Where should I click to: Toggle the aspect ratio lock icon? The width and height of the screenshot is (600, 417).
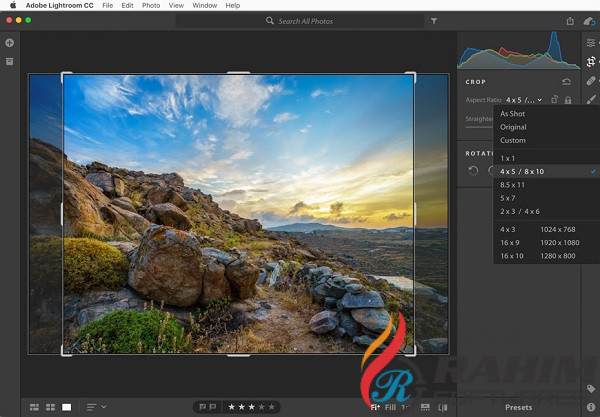point(568,100)
